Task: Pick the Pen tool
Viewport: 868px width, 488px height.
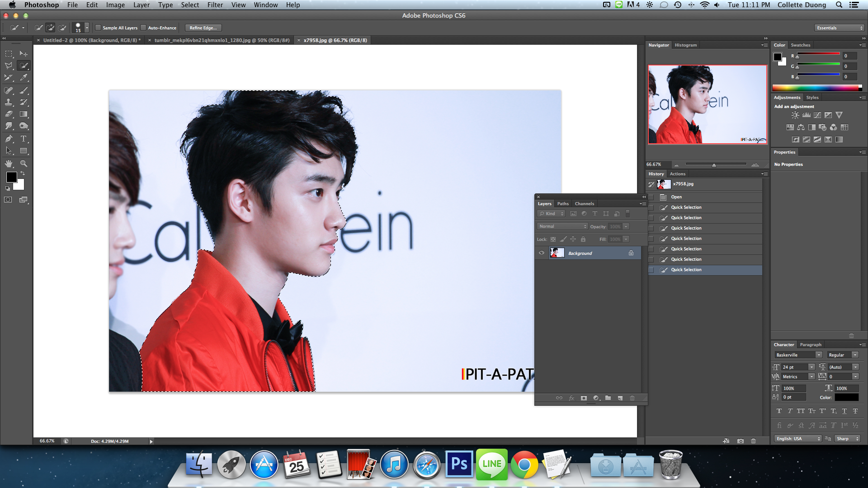Action: point(9,139)
